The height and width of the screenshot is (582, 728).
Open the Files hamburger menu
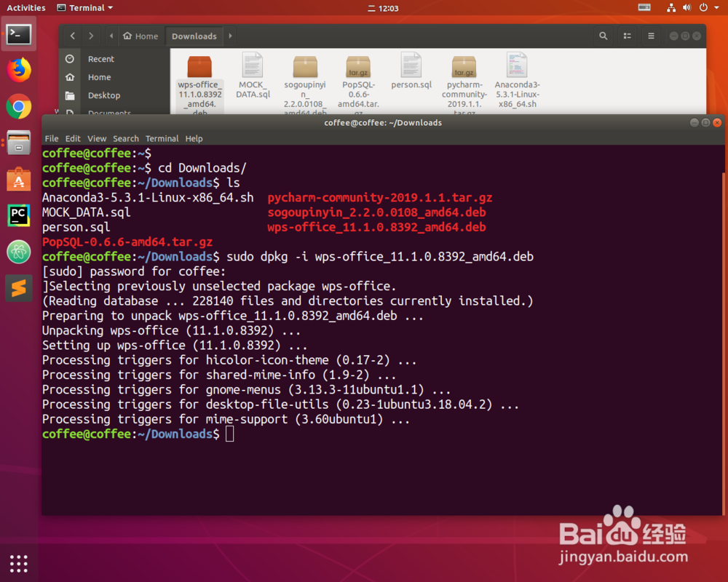(651, 36)
